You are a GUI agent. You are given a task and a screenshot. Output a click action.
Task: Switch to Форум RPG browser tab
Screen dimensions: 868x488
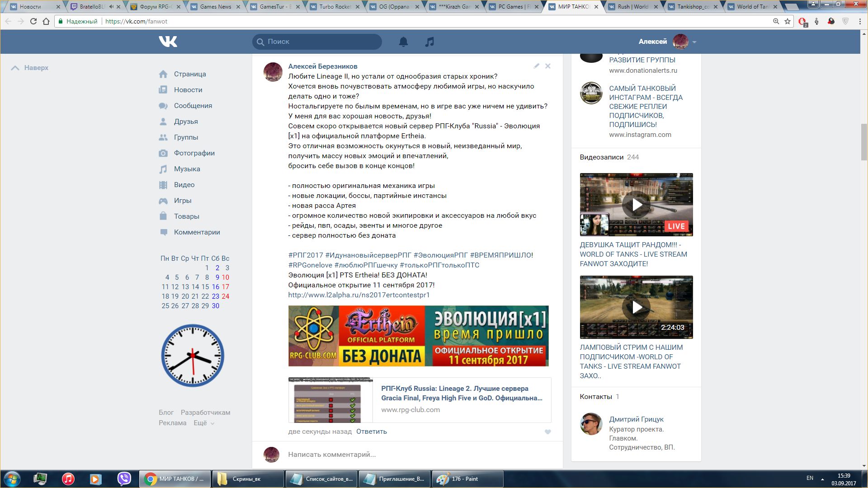coord(156,7)
